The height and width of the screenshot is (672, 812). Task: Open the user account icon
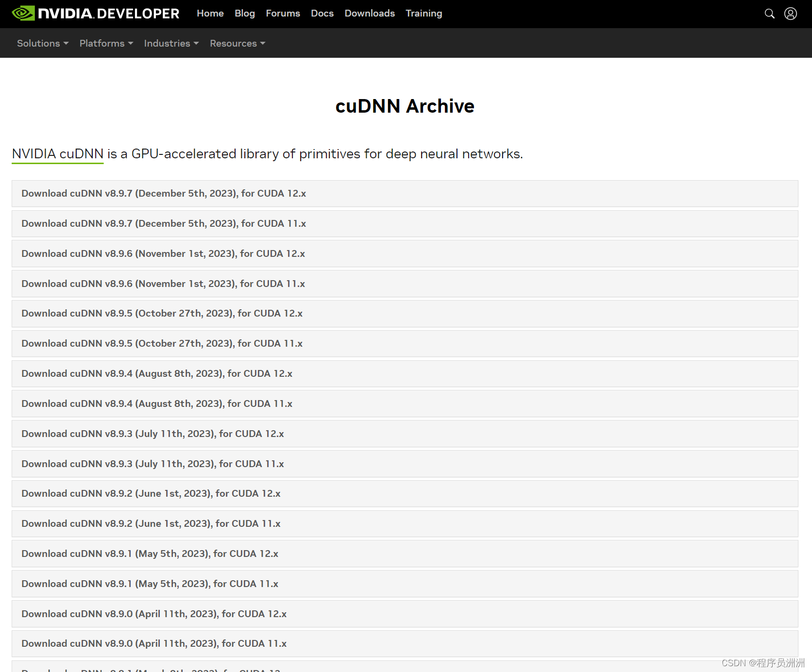tap(791, 14)
